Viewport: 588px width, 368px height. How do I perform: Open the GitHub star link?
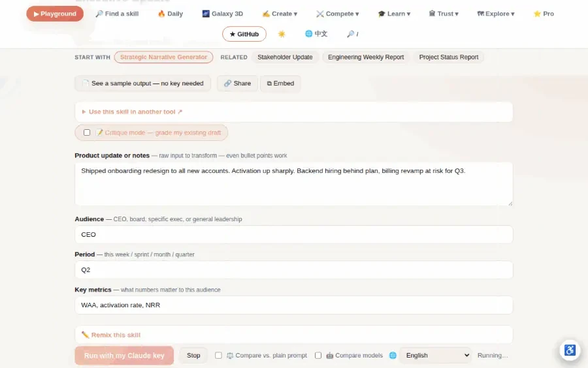point(244,34)
